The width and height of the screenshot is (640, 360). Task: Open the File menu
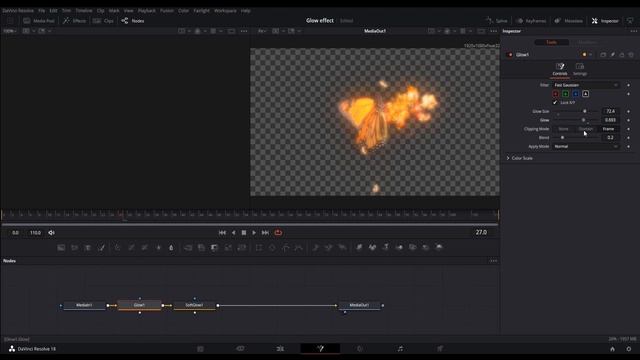click(x=42, y=11)
